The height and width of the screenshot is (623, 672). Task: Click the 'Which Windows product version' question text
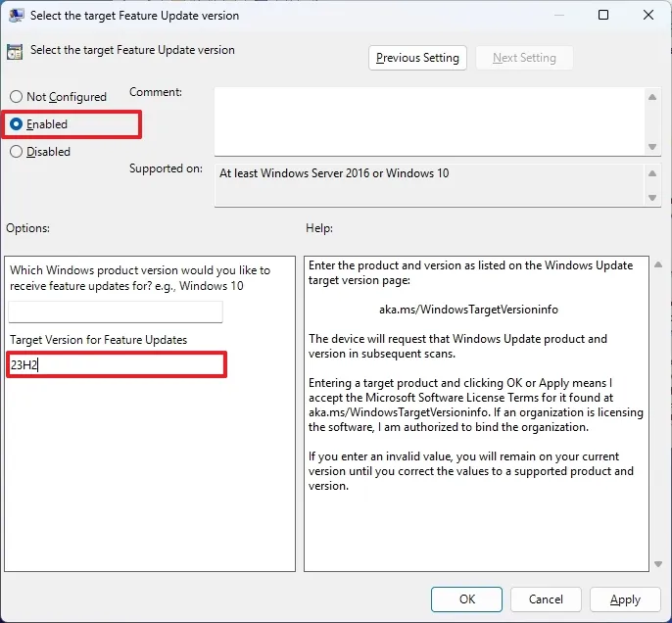coord(140,278)
